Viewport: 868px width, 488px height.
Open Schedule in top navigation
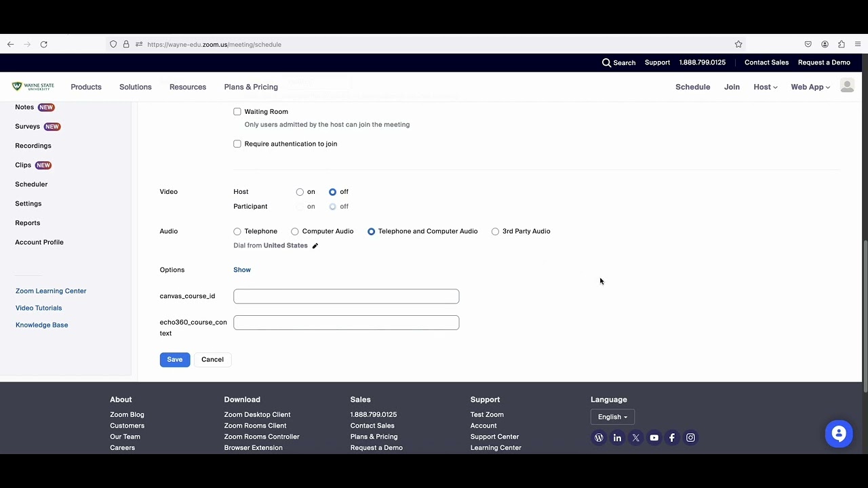(x=692, y=87)
